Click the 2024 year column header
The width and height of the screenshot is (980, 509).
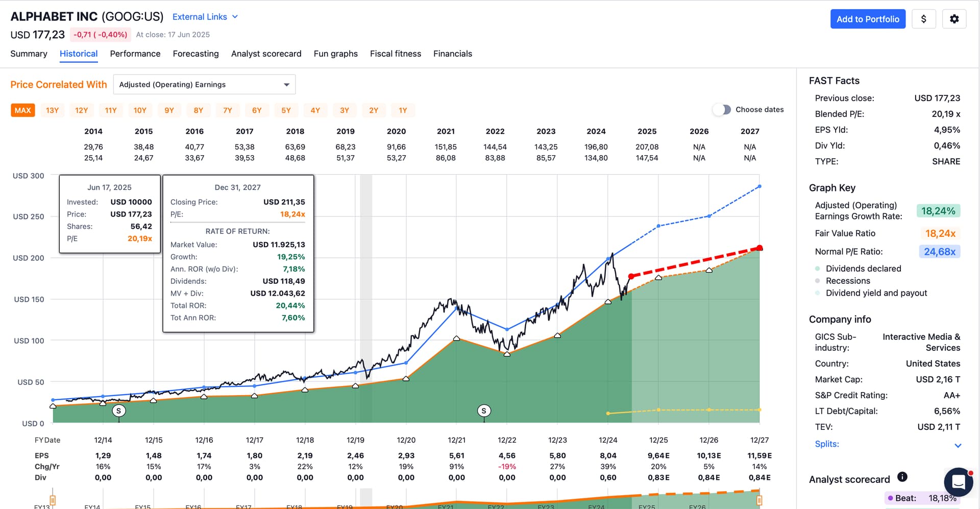click(x=596, y=131)
